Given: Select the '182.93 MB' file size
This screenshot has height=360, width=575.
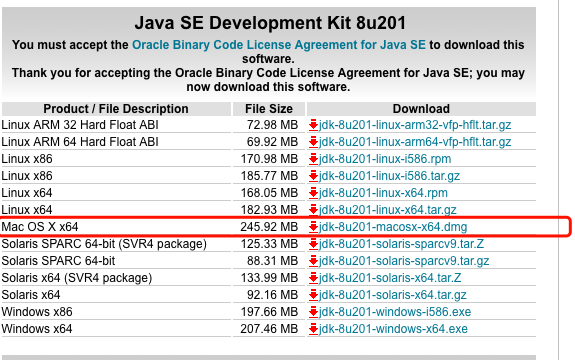Looking at the screenshot, I should 269,210.
